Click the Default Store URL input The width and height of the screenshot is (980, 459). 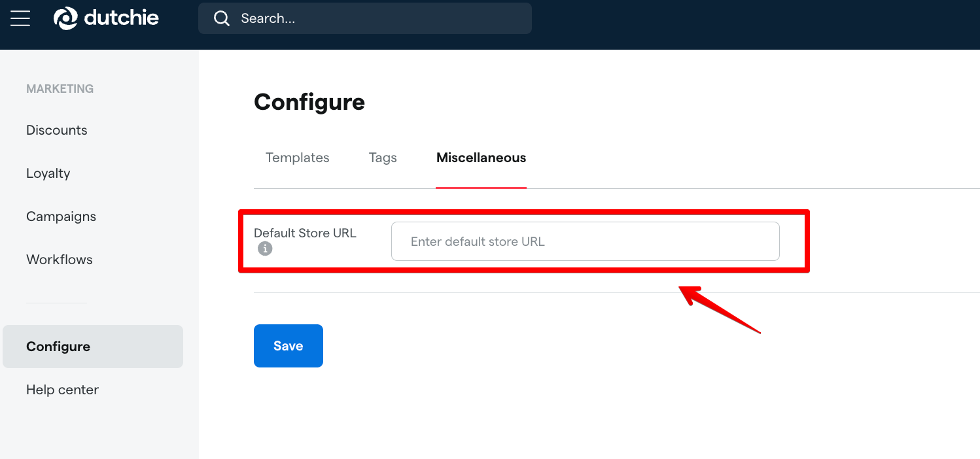point(586,241)
